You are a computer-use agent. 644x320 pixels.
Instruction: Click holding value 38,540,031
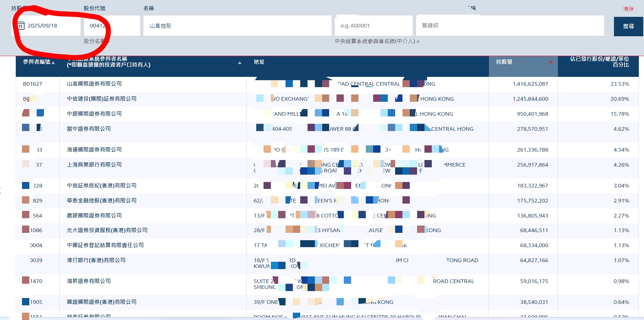tap(534, 302)
